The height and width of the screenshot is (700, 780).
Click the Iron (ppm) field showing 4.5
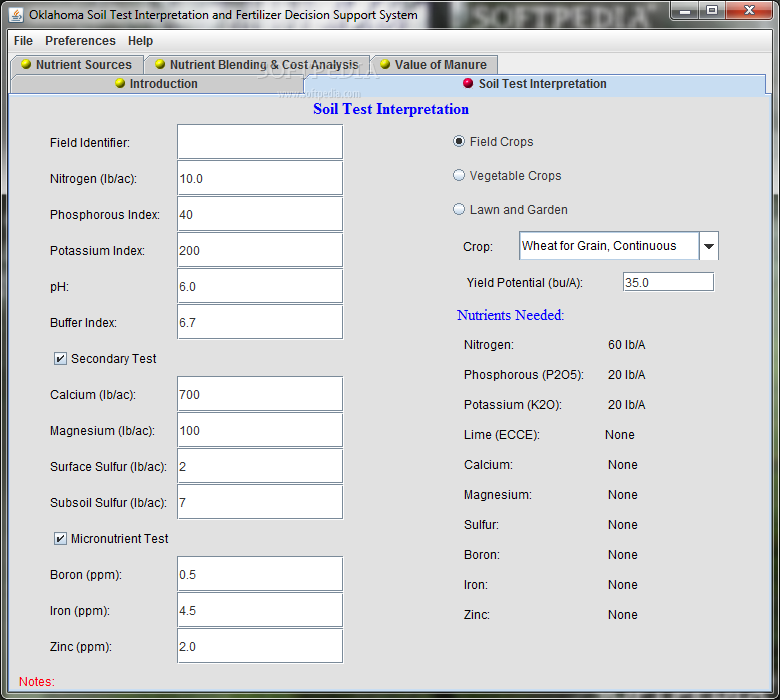pyautogui.click(x=260, y=610)
